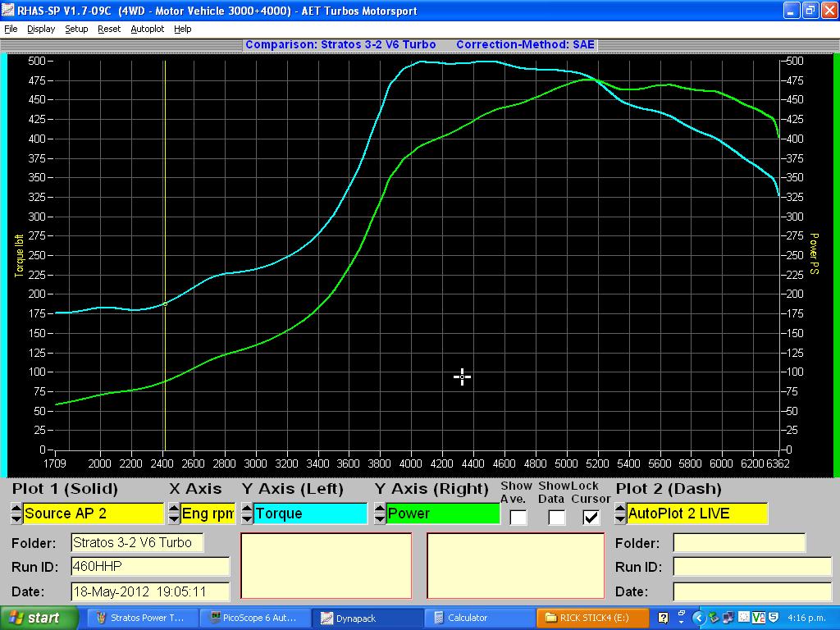This screenshot has width=840, height=630.
Task: Click the green Power axis field
Action: click(442, 514)
